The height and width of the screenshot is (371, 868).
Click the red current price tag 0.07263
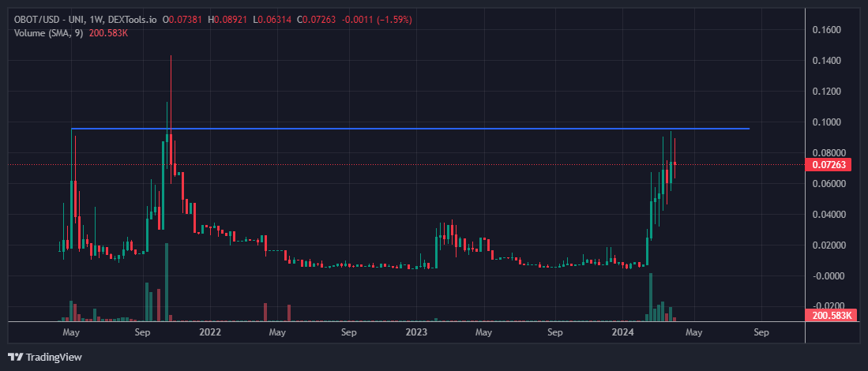829,165
